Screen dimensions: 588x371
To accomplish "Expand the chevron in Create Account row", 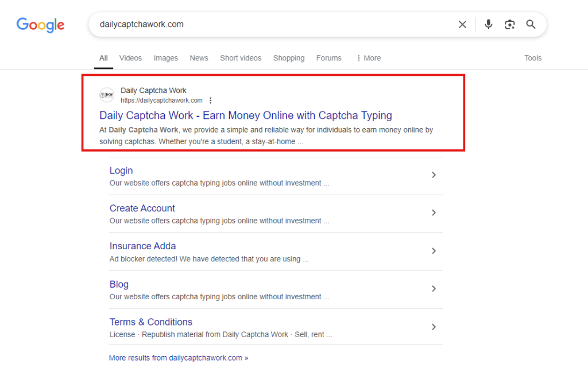I will coord(434,212).
